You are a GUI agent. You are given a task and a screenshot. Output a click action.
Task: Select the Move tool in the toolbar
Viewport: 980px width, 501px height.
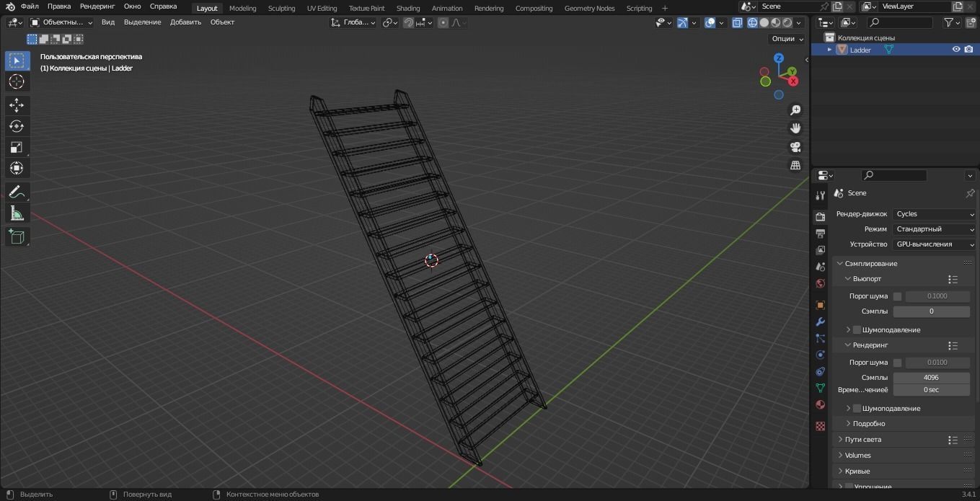17,105
